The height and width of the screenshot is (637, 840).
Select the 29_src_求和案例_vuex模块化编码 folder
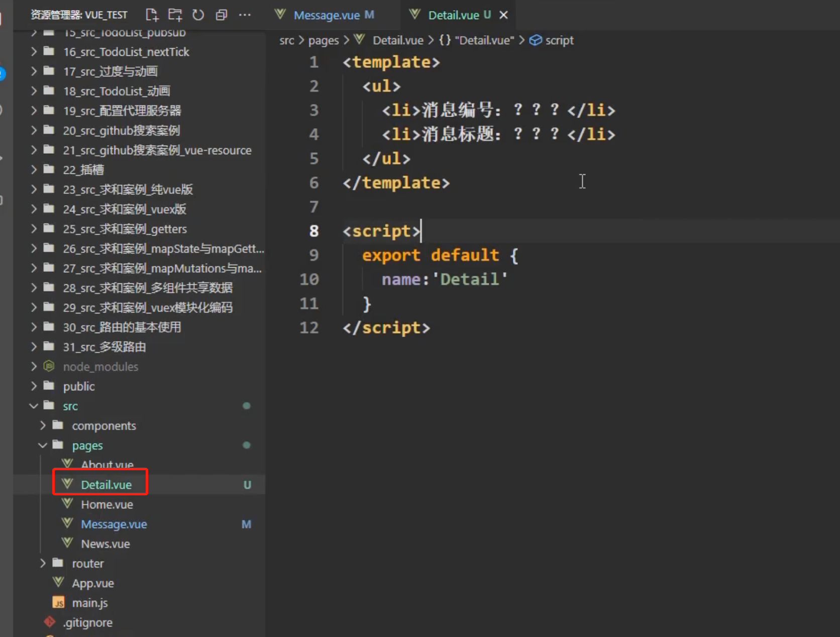point(139,307)
